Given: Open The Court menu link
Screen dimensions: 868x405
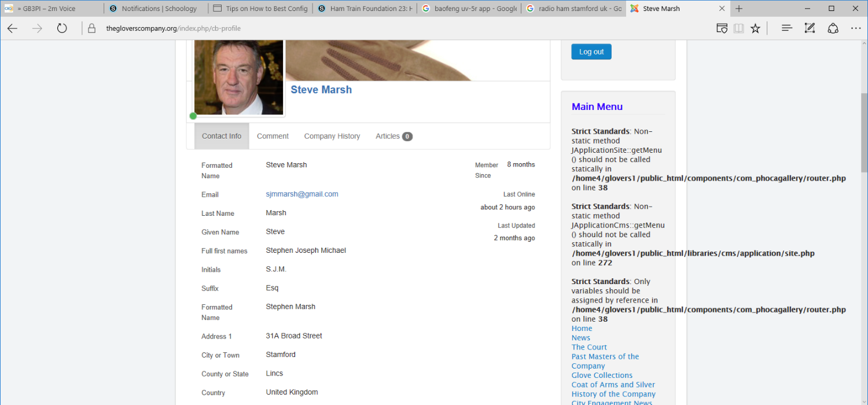Looking at the screenshot, I should [x=589, y=347].
